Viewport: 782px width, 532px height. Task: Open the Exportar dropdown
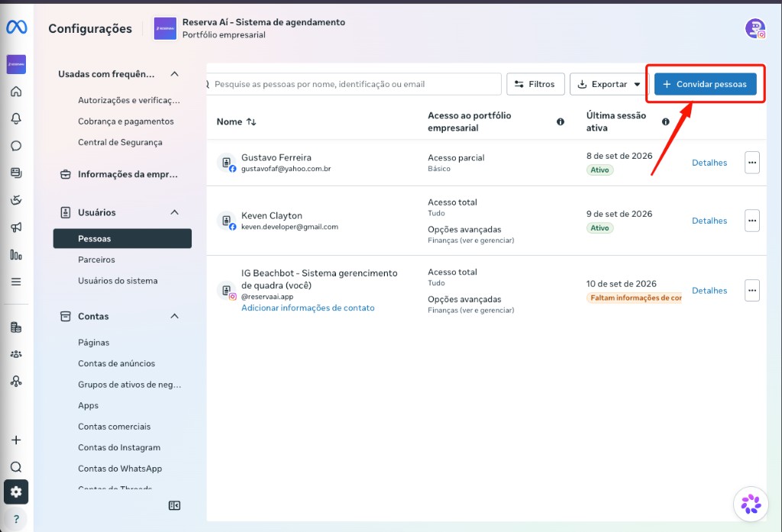pyautogui.click(x=609, y=84)
